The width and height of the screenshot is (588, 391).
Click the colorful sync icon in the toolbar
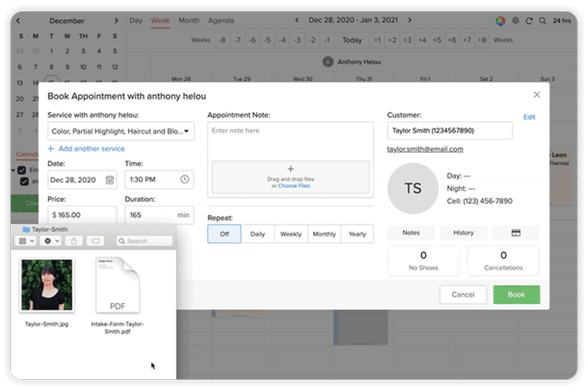pyautogui.click(x=500, y=20)
